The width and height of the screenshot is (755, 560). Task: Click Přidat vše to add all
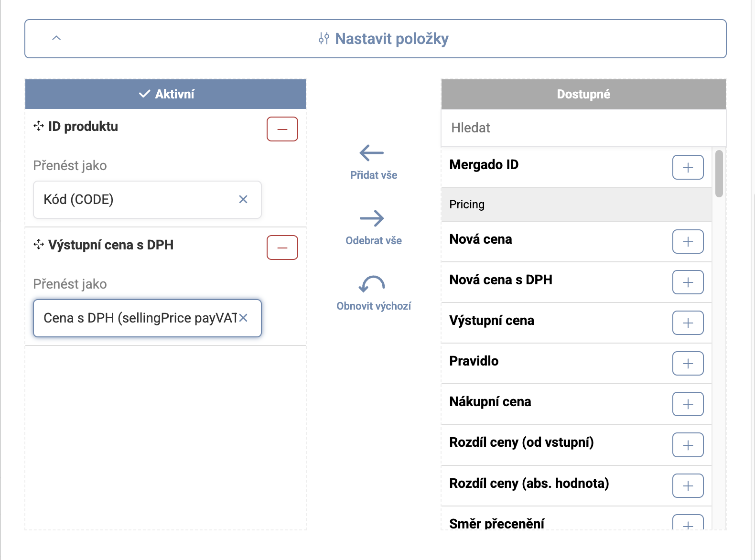click(373, 162)
